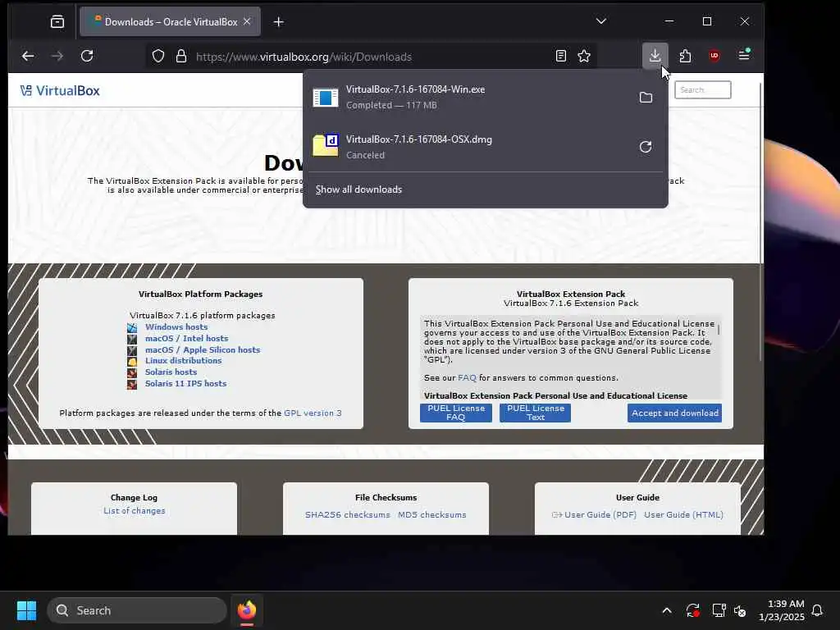
Task: Click the PUEL License Text button
Action: tap(535, 413)
